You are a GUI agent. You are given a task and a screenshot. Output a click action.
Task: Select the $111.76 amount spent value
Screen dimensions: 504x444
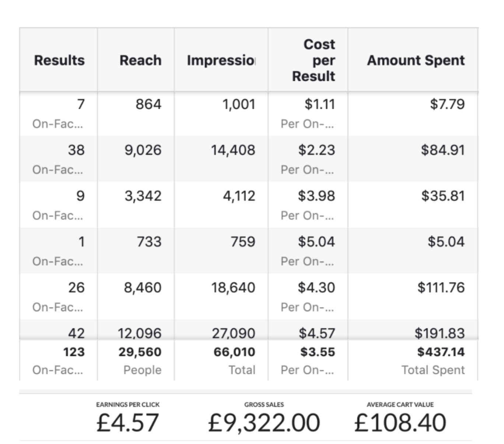(x=441, y=287)
